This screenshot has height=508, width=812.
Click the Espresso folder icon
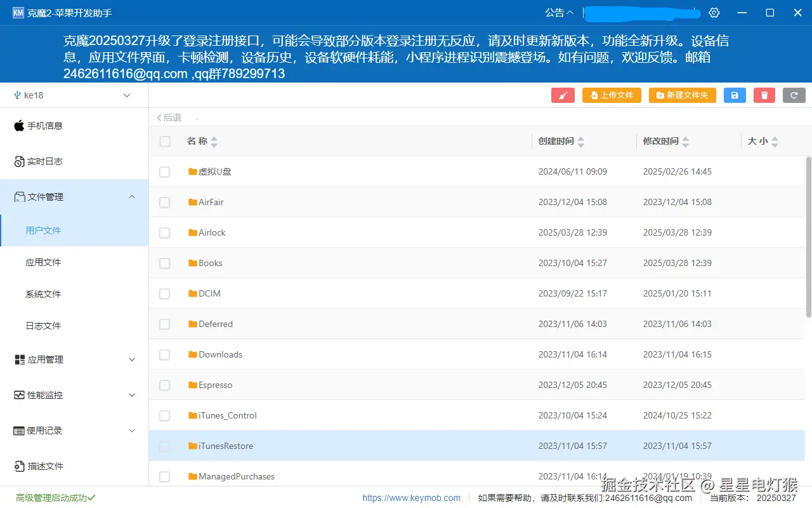click(193, 385)
